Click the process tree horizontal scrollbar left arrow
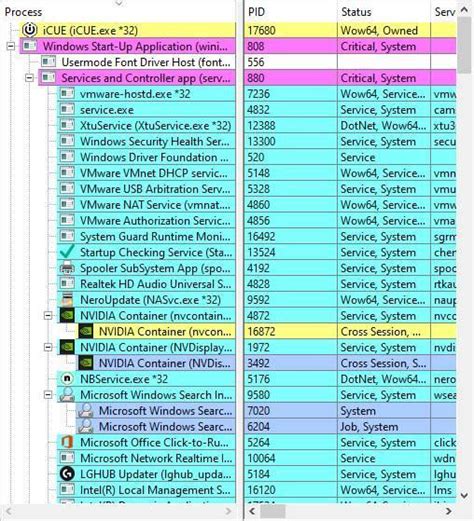The image size is (474, 521). point(9,511)
